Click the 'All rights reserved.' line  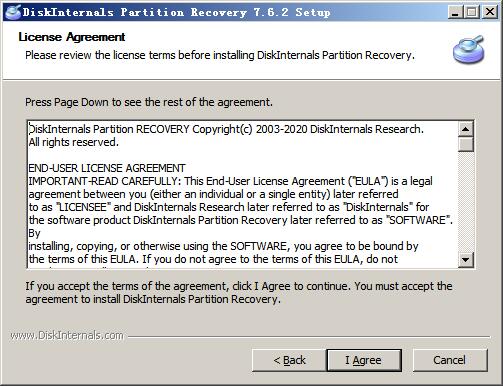tap(74, 142)
